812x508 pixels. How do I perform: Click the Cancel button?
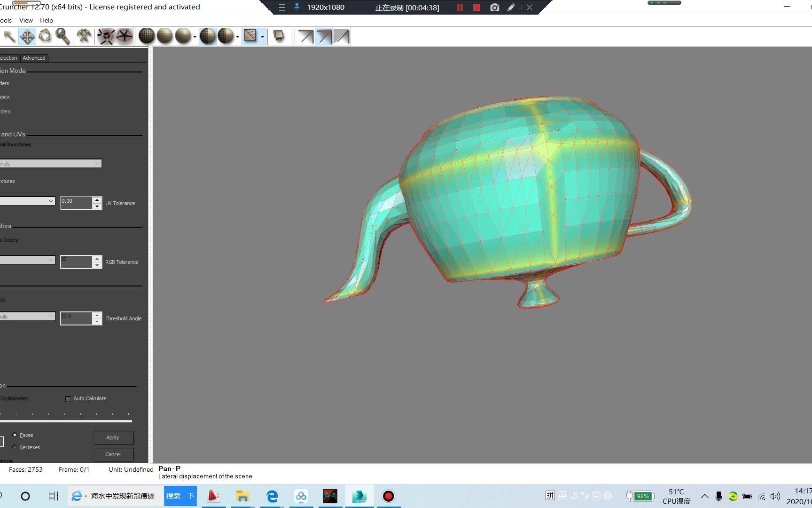tap(113, 454)
